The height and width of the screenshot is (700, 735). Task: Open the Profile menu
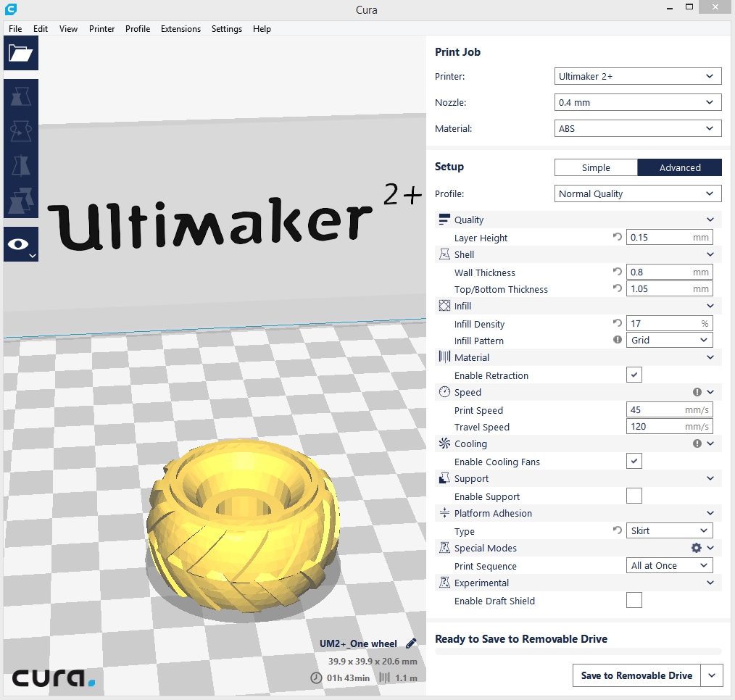point(137,28)
